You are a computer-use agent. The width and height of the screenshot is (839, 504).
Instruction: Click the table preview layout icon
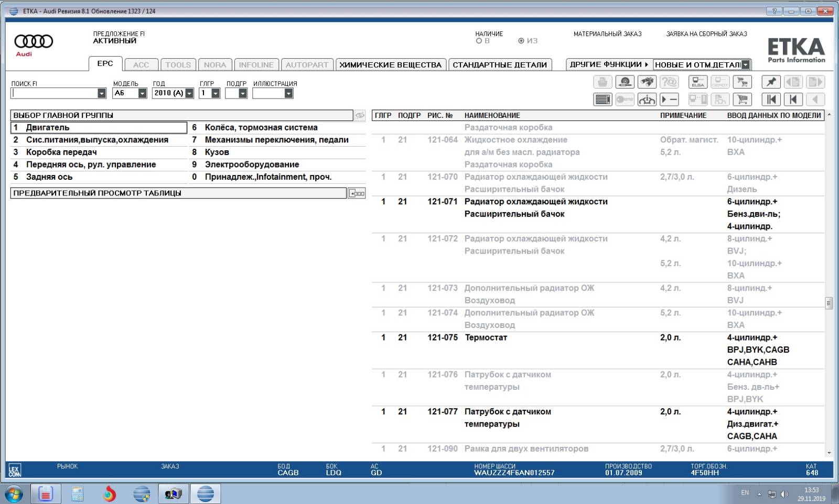tap(357, 193)
